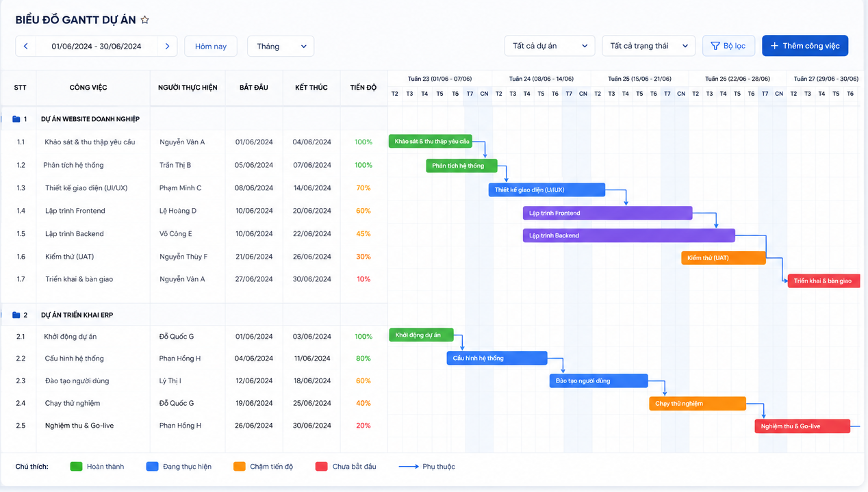Click blue Đang thực hiện legend swatch
Viewport: 868px width, 492px height.
(153, 467)
